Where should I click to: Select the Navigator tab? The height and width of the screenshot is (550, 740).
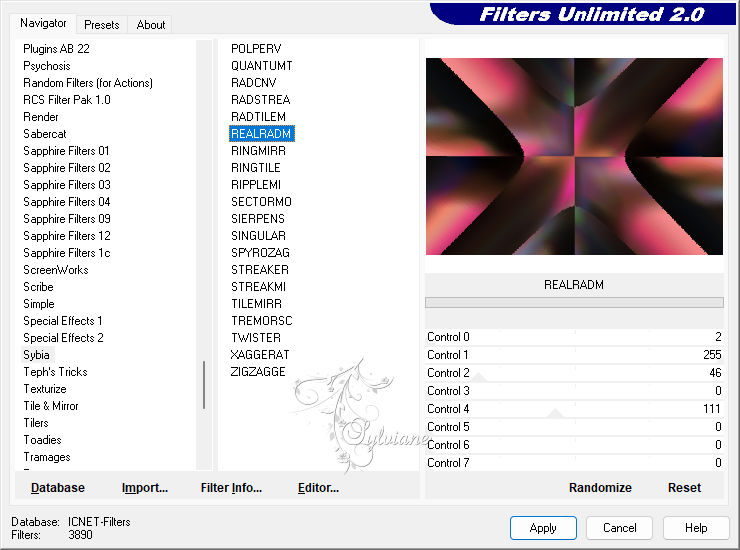point(43,23)
